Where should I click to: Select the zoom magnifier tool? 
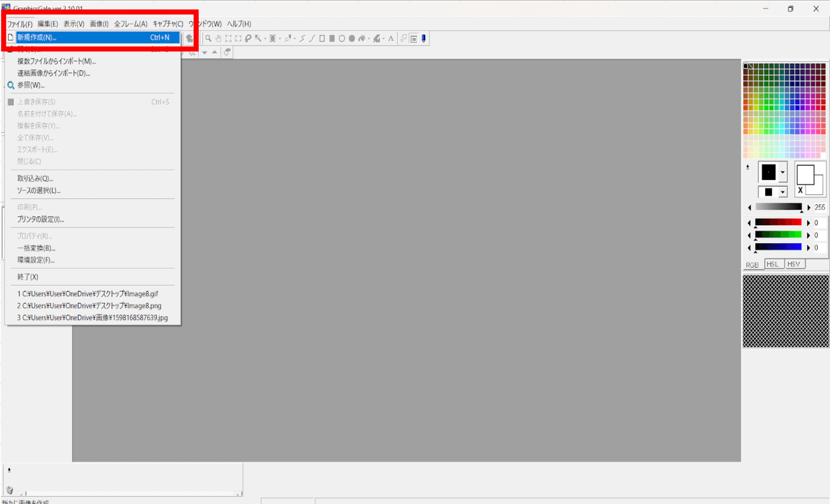pyautogui.click(x=208, y=39)
